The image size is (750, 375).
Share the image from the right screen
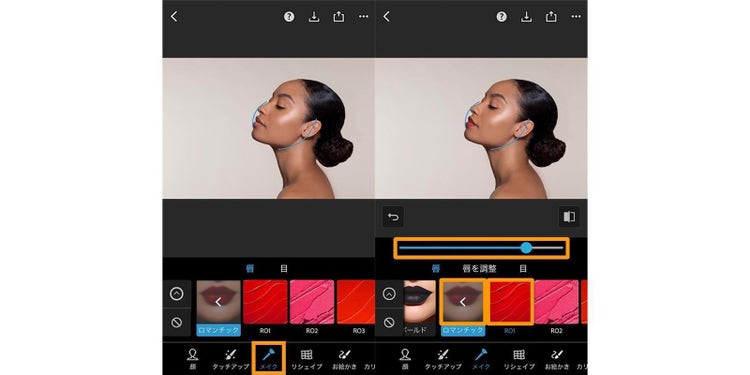point(551,17)
